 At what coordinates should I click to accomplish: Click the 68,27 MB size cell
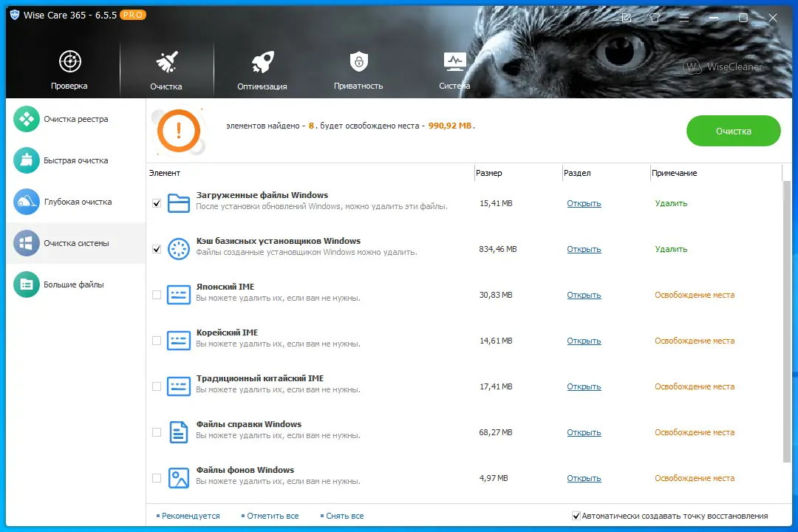coord(496,432)
